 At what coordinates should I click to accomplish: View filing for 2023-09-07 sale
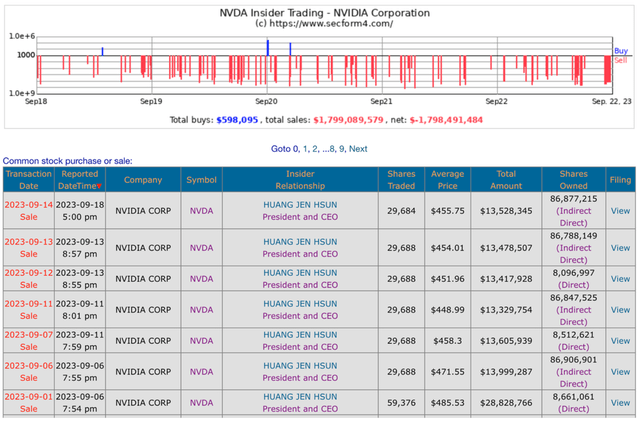click(620, 341)
